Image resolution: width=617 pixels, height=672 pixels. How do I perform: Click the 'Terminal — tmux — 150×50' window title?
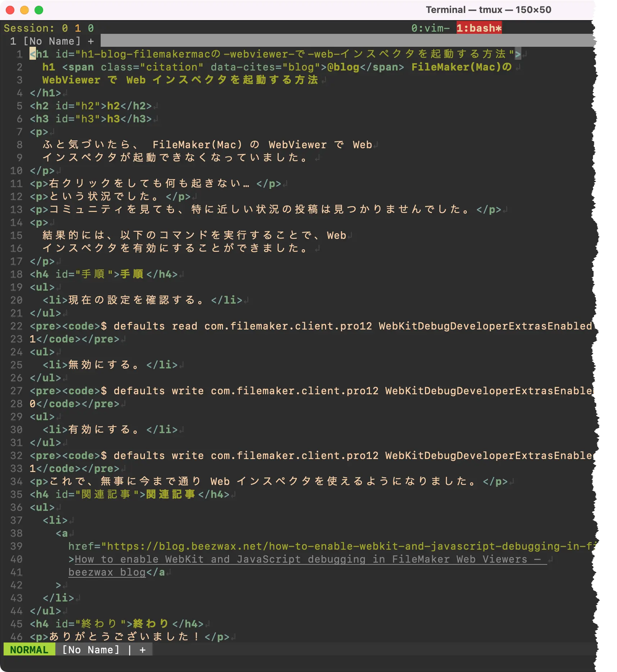click(x=488, y=10)
